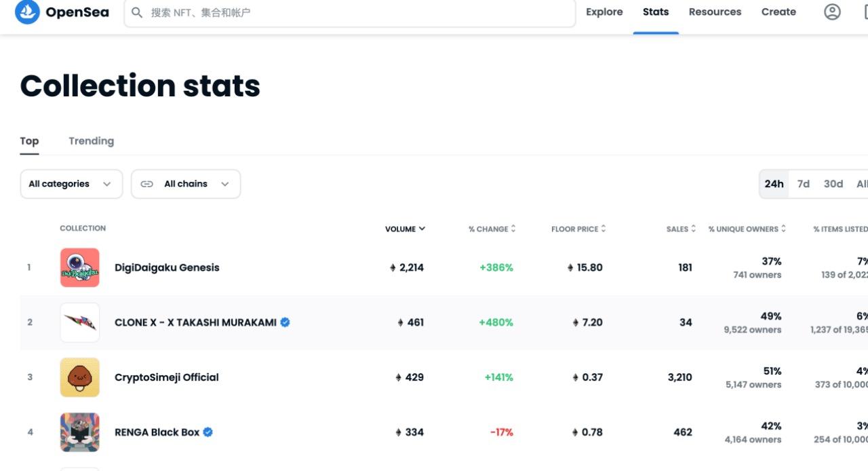Click the CLONE X collection avatar image
Image resolution: width=868 pixels, height=471 pixels.
(x=79, y=322)
